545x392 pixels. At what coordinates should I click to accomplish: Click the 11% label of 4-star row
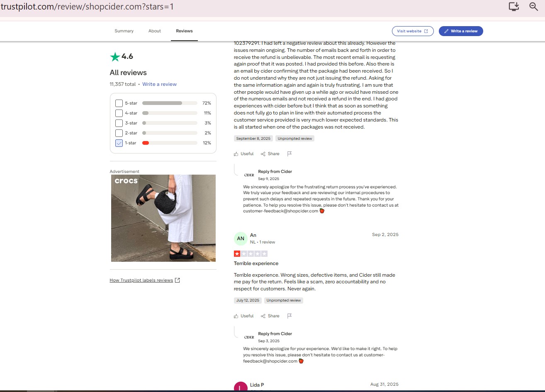pos(207,113)
